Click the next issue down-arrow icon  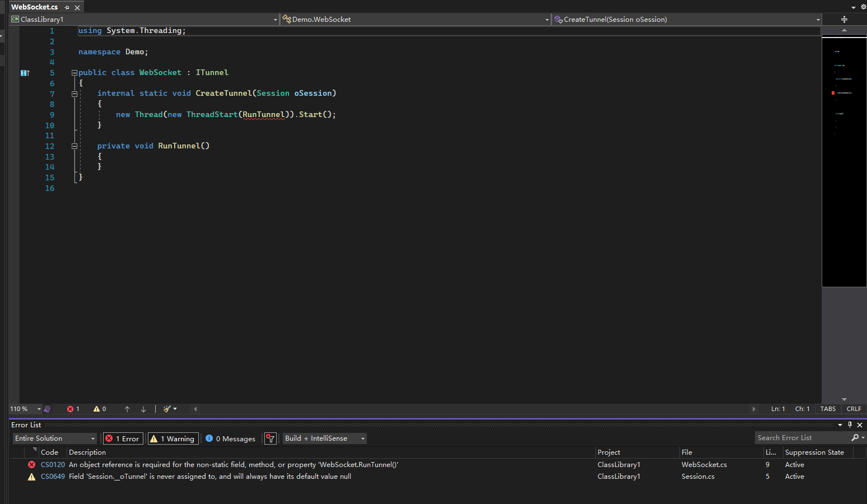pos(143,409)
